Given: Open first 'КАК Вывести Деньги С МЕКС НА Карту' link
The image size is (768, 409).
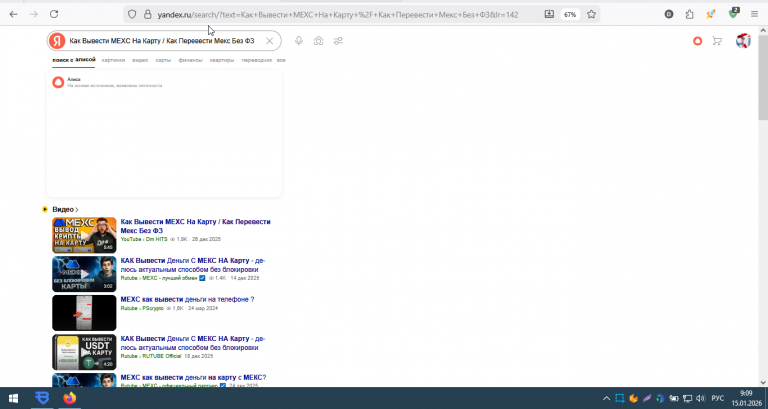Looking at the screenshot, I should click(193, 265).
